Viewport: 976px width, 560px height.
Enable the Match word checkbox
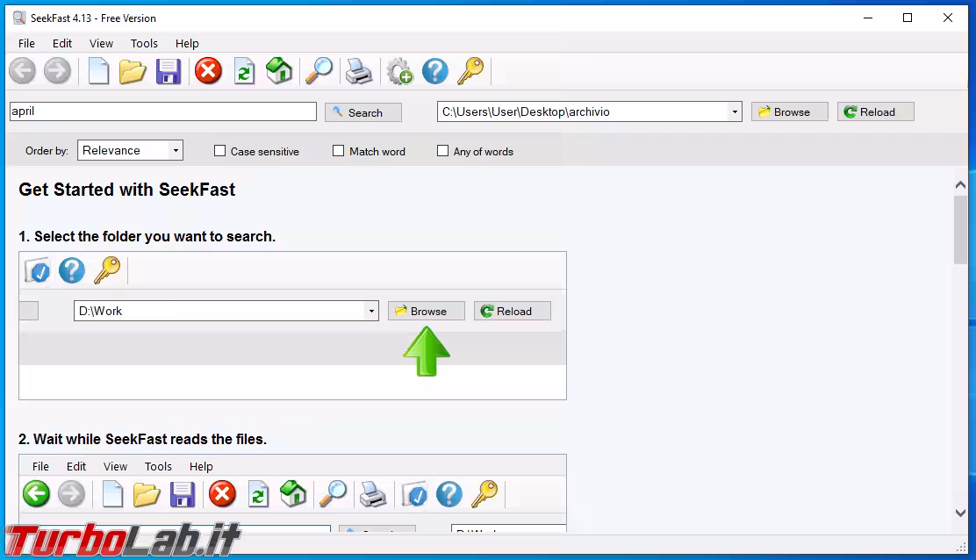coord(339,151)
